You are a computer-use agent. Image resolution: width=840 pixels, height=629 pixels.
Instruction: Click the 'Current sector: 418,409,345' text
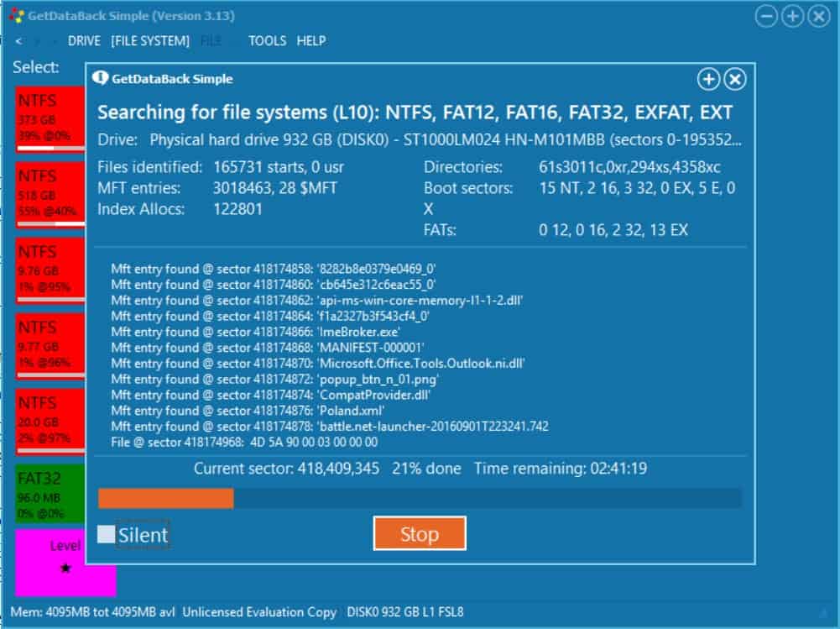(x=287, y=469)
